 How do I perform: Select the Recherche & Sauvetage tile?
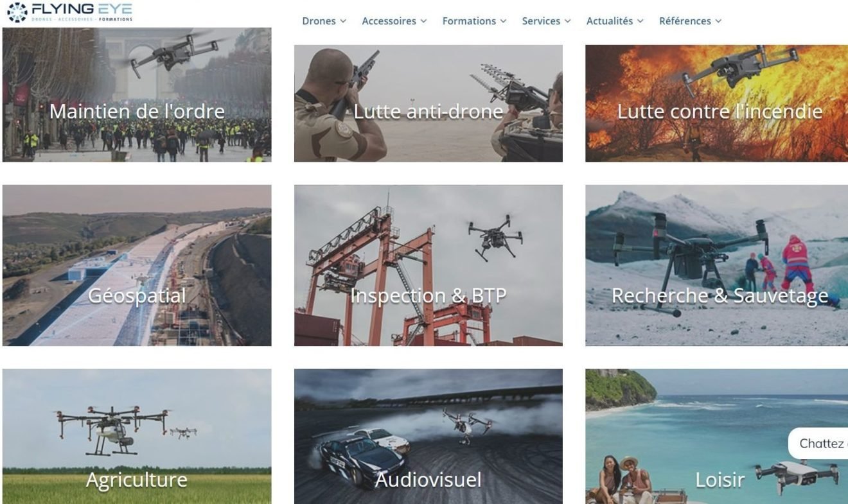coord(716,265)
